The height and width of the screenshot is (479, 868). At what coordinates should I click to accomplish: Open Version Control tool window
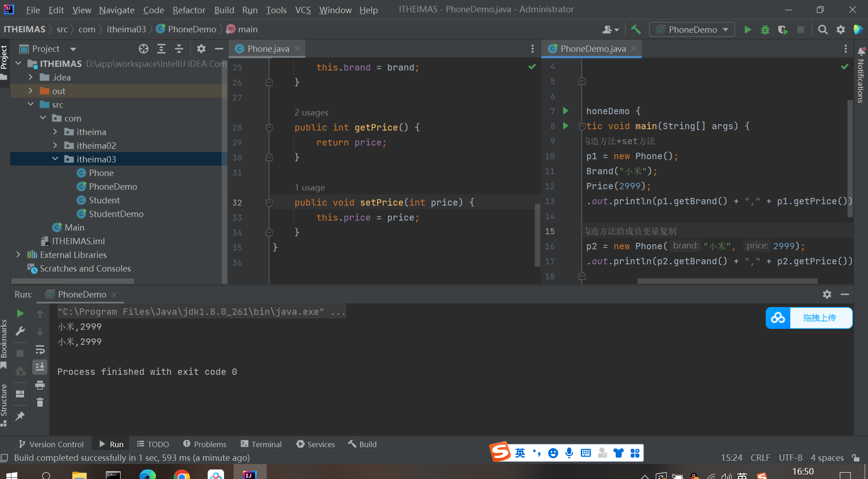click(x=51, y=444)
